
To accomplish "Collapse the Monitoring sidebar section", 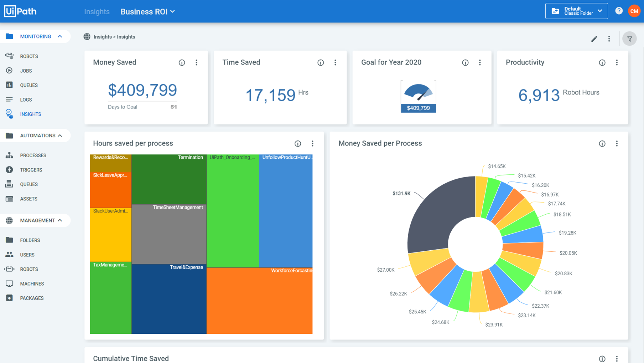I will tap(60, 36).
